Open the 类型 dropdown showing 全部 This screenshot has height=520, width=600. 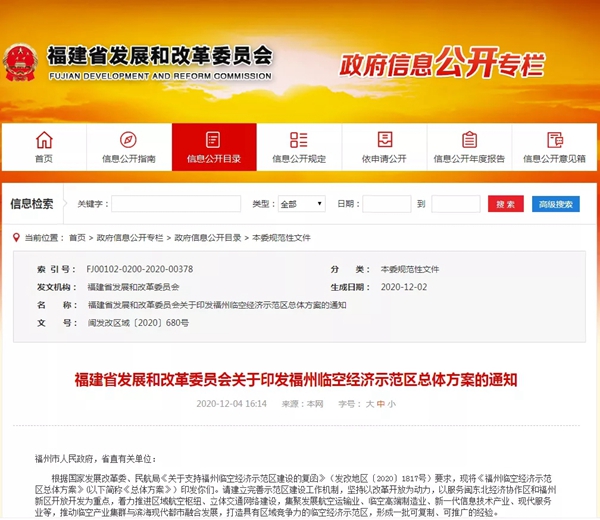(x=302, y=204)
